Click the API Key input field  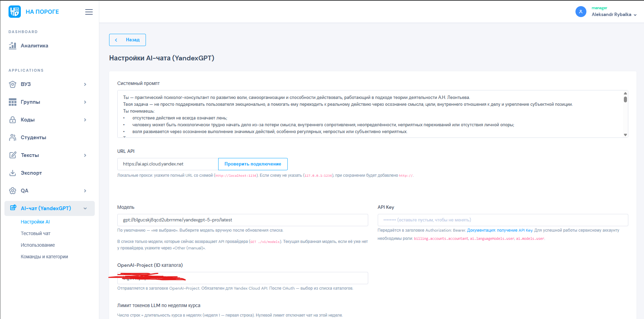pos(503,220)
